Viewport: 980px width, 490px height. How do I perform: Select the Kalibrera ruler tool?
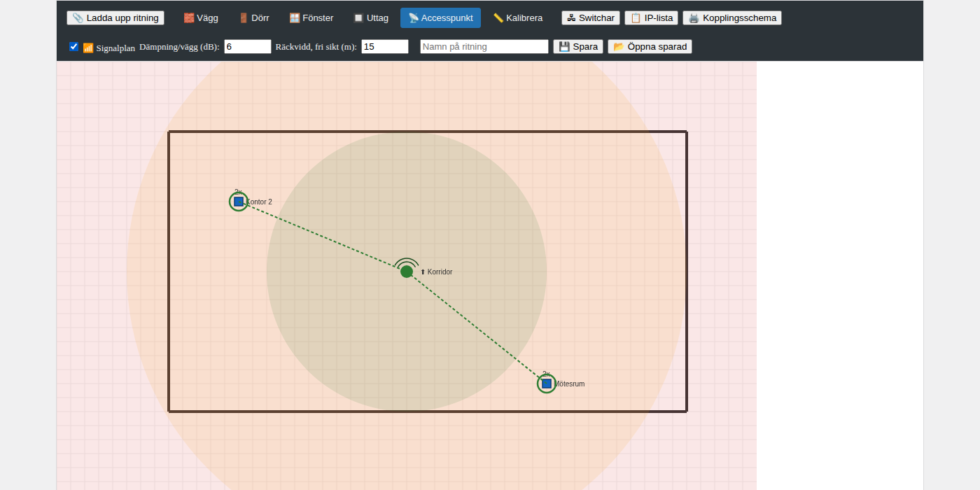[x=518, y=18]
